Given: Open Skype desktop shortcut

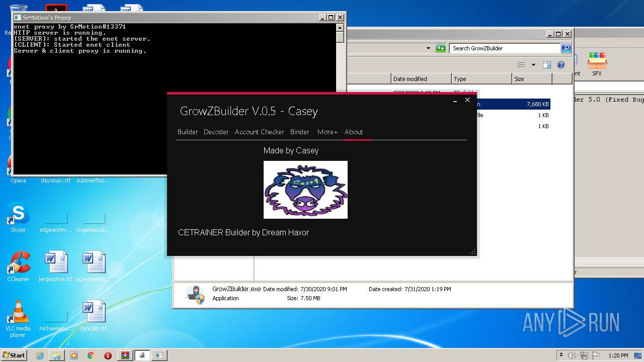Looking at the screenshot, I should pyautogui.click(x=18, y=218).
